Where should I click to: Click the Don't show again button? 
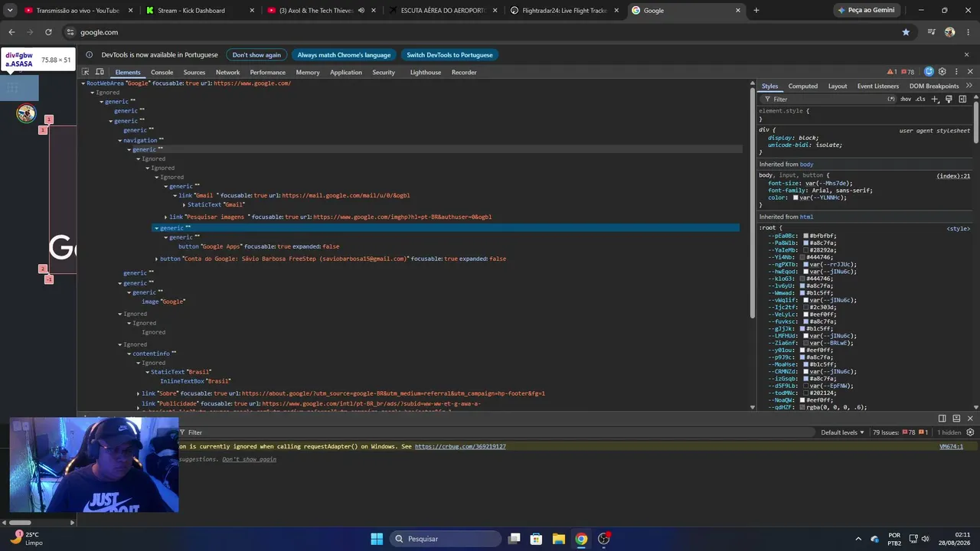coord(256,54)
